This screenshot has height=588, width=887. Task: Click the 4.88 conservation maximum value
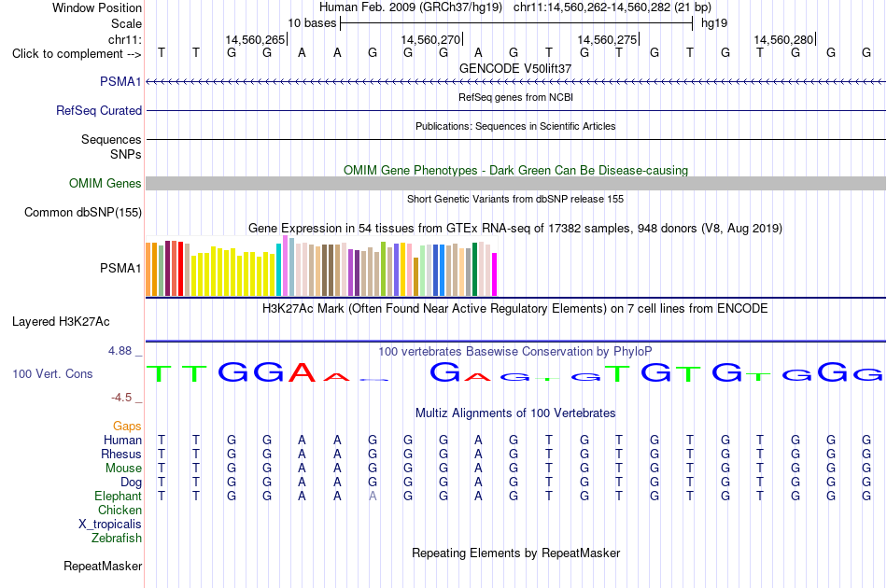[x=120, y=351]
